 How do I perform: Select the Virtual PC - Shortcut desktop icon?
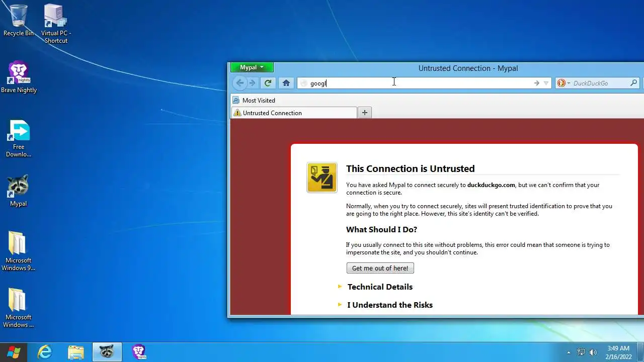point(56,24)
